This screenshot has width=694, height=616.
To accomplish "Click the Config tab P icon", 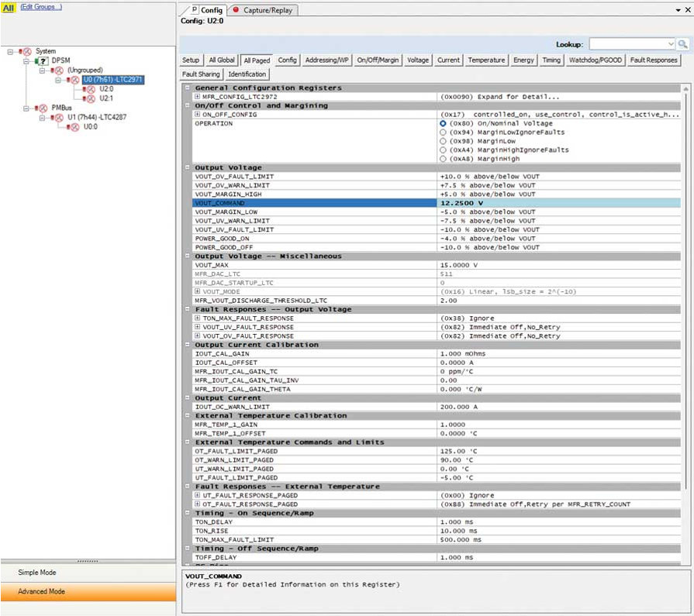I will [x=195, y=9].
